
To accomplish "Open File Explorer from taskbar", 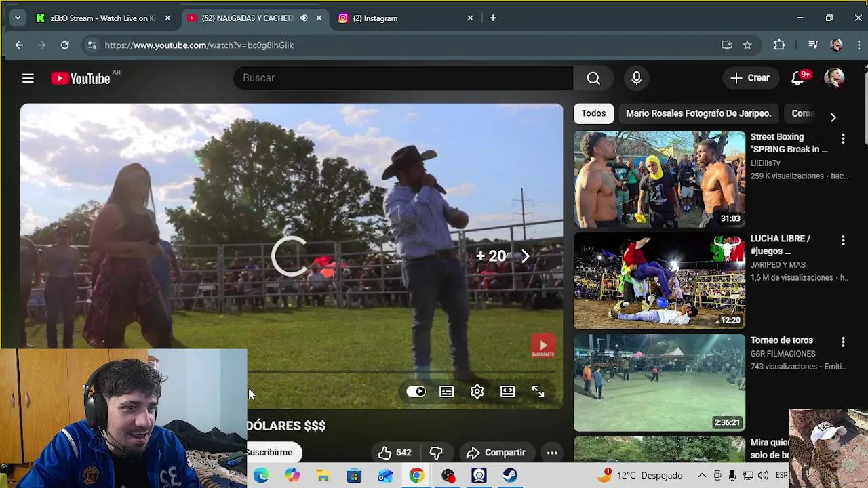I will pyautogui.click(x=323, y=476).
